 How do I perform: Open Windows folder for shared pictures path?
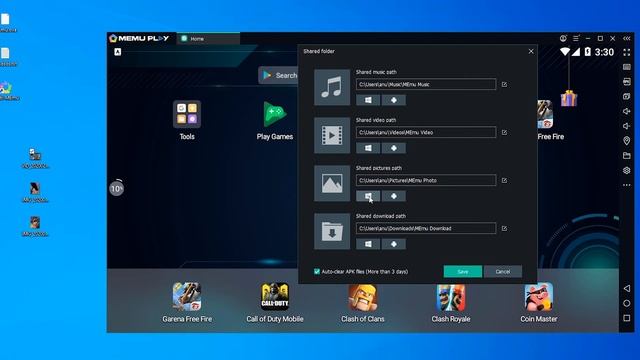[x=368, y=196]
